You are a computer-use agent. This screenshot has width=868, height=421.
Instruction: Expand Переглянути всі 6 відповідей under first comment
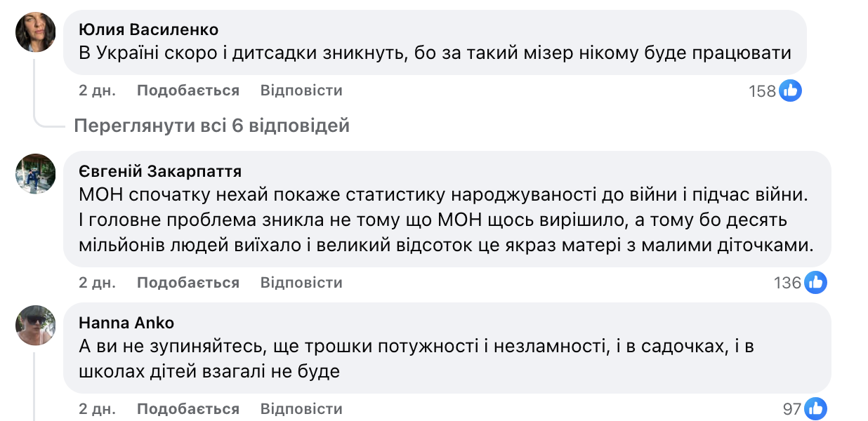tap(211, 125)
